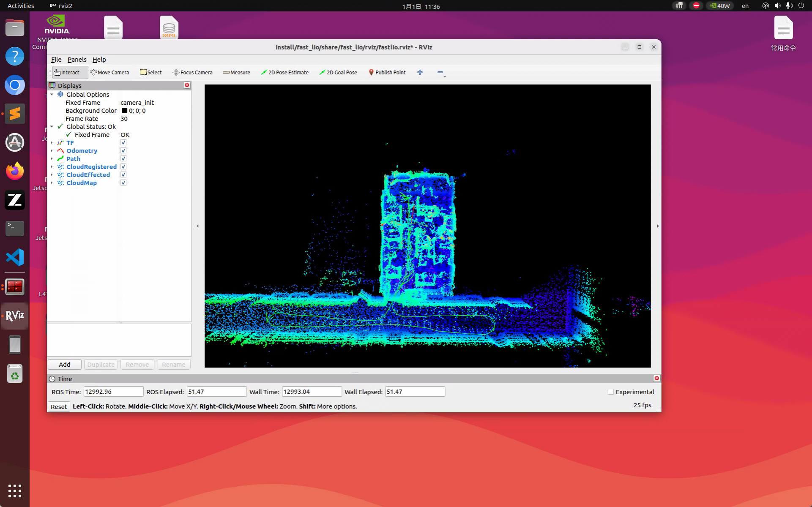Expand the CloudRegistered tree item
The height and width of the screenshot is (507, 812).
[52, 167]
